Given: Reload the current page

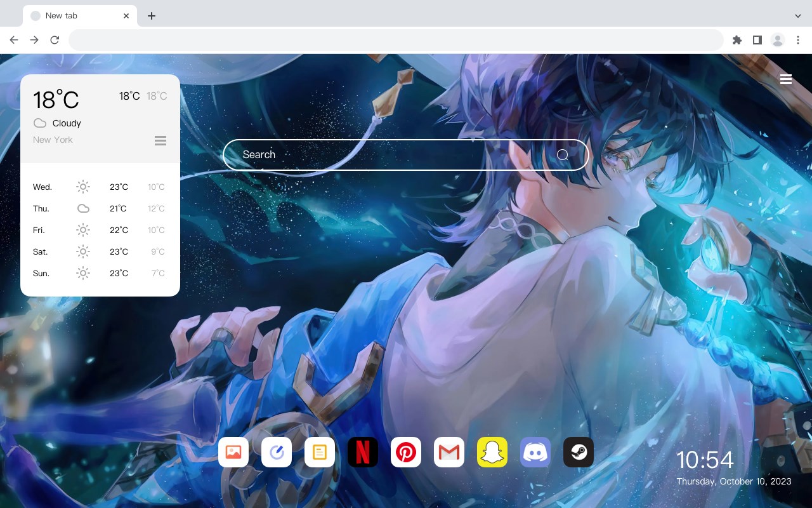Looking at the screenshot, I should tap(55, 40).
